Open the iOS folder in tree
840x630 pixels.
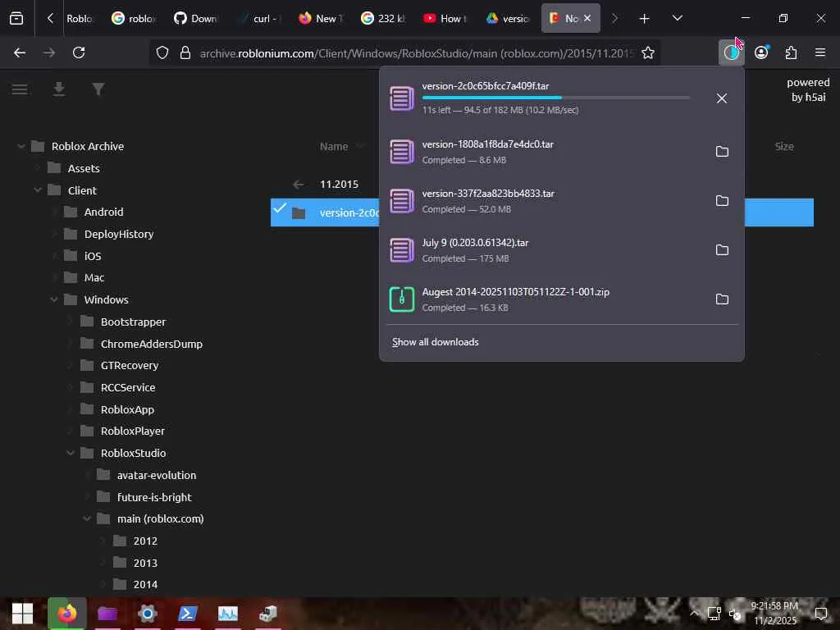83,256
